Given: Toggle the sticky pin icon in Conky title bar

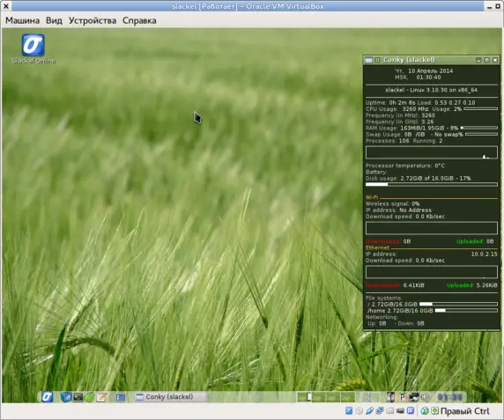Looking at the screenshot, I should pyautogui.click(x=377, y=60).
